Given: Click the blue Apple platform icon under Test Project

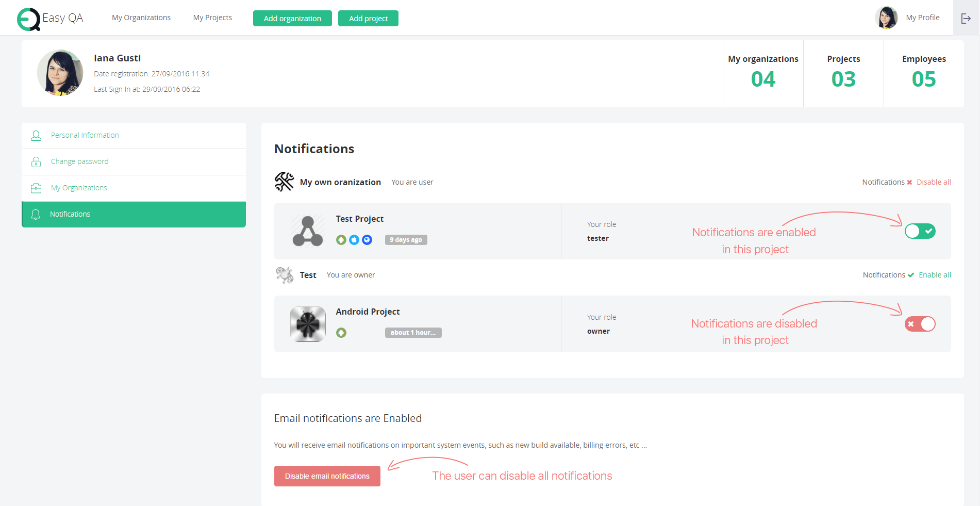Looking at the screenshot, I should 354,240.
